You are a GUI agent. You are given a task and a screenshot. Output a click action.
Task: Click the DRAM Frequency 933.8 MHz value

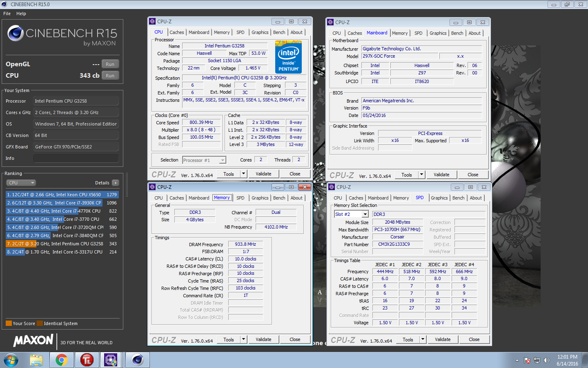(x=245, y=244)
